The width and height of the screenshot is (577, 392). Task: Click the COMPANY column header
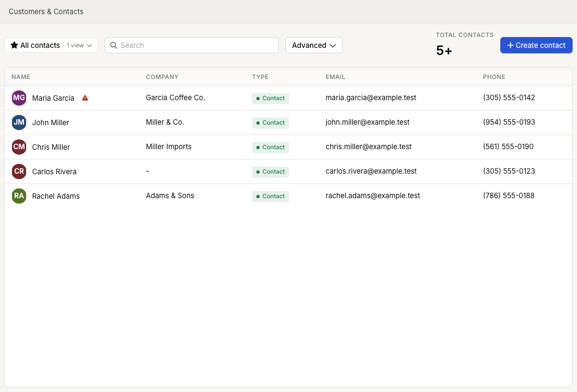(162, 77)
